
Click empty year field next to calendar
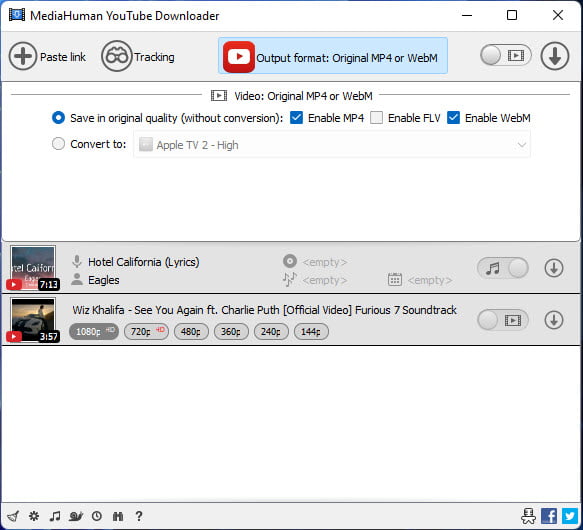(x=430, y=280)
